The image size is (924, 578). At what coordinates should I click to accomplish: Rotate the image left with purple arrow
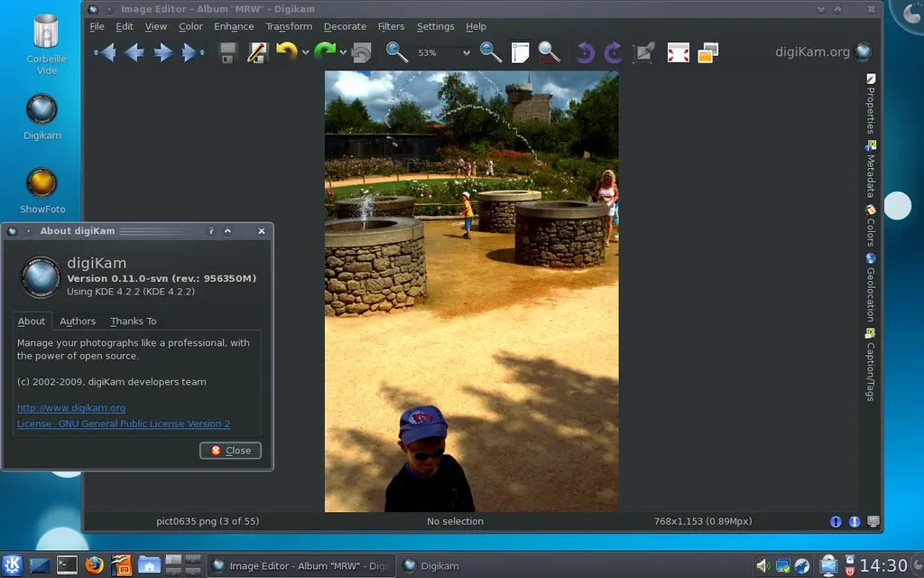tap(585, 52)
